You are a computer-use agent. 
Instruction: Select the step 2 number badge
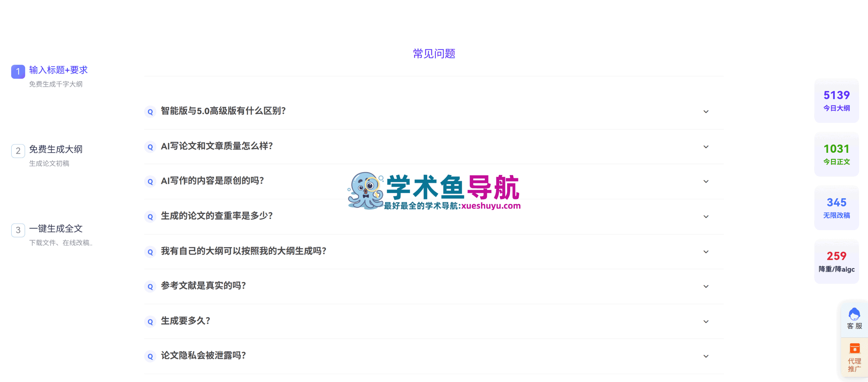[x=18, y=151]
